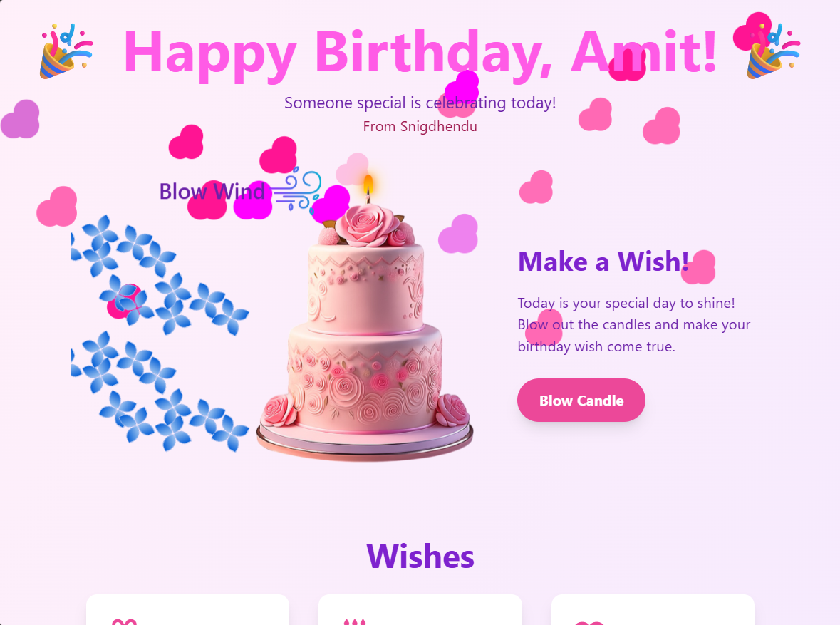This screenshot has height=625, width=840.
Task: Click the purple floating heart at left edge
Action: tap(21, 119)
